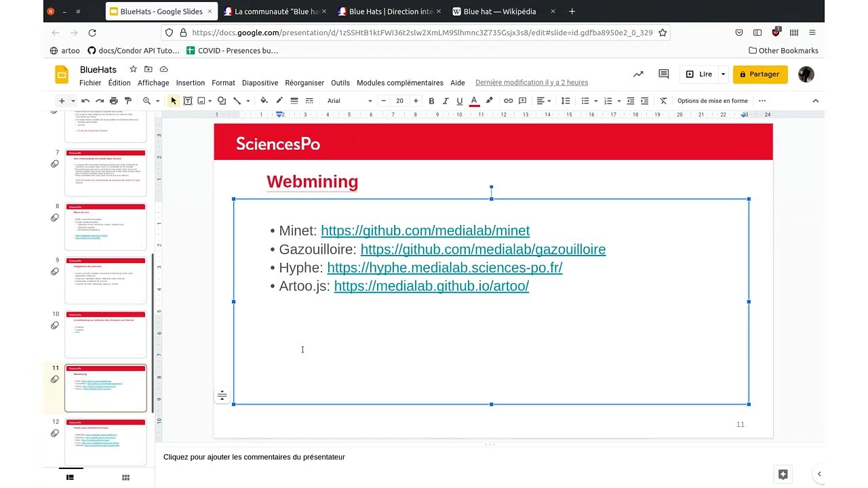The image size is (868, 488).
Task: Open the Édition menu
Action: [119, 83]
